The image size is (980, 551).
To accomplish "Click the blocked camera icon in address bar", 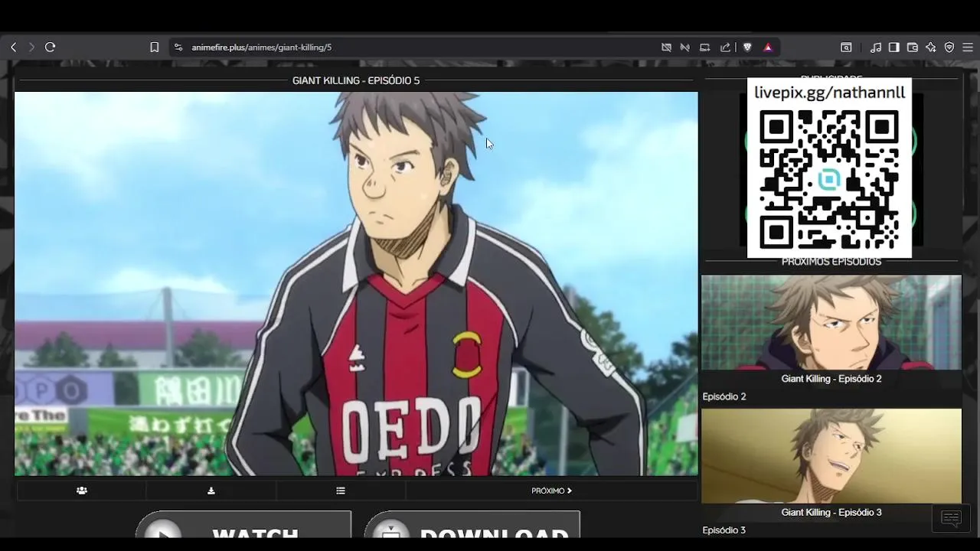I will [x=667, y=47].
